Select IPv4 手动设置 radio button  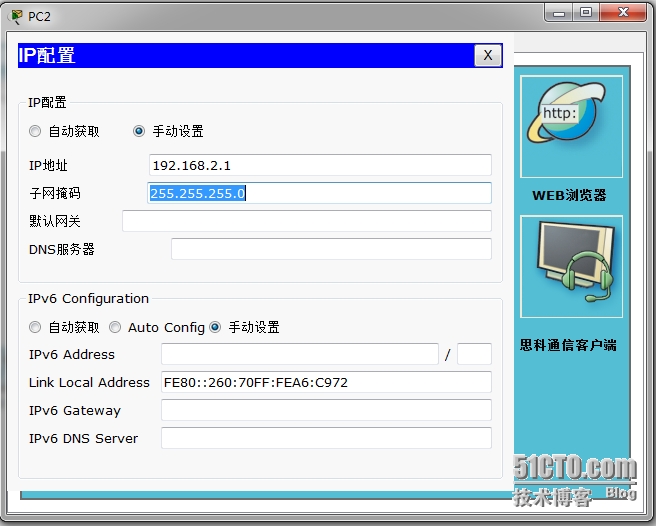(x=139, y=131)
